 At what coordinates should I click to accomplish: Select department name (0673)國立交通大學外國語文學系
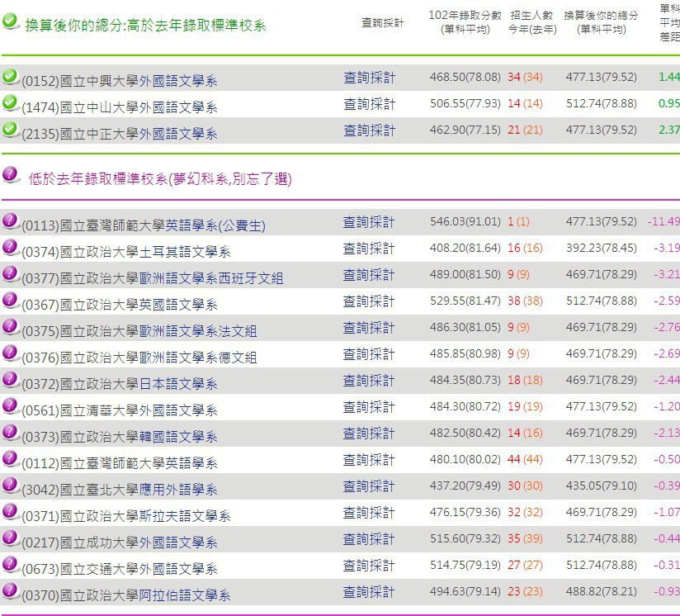point(120,570)
